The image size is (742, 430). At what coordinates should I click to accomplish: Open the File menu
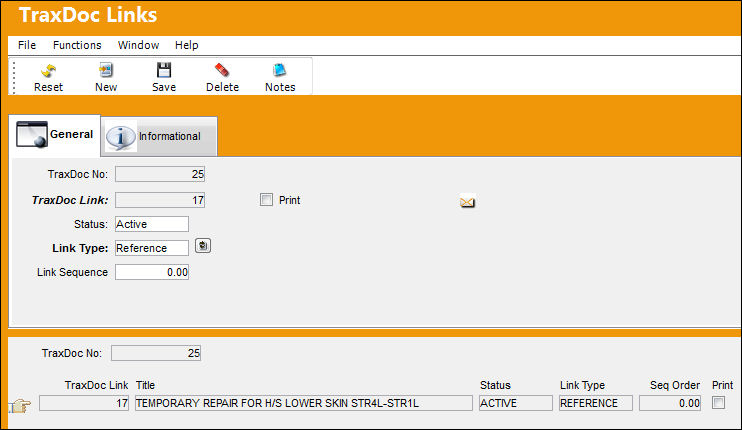tap(27, 45)
